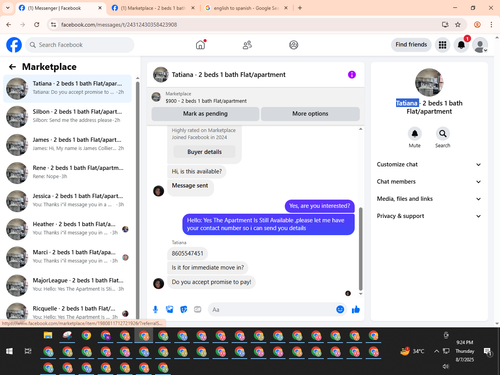The image size is (500, 375).
Task: Click the message input field Aa
Action: 272,310
